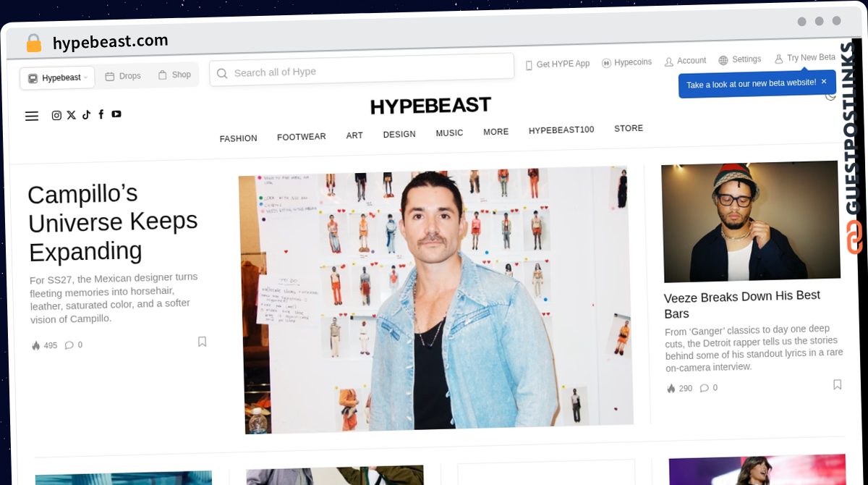
Task: Open the ART menu
Action: point(354,135)
